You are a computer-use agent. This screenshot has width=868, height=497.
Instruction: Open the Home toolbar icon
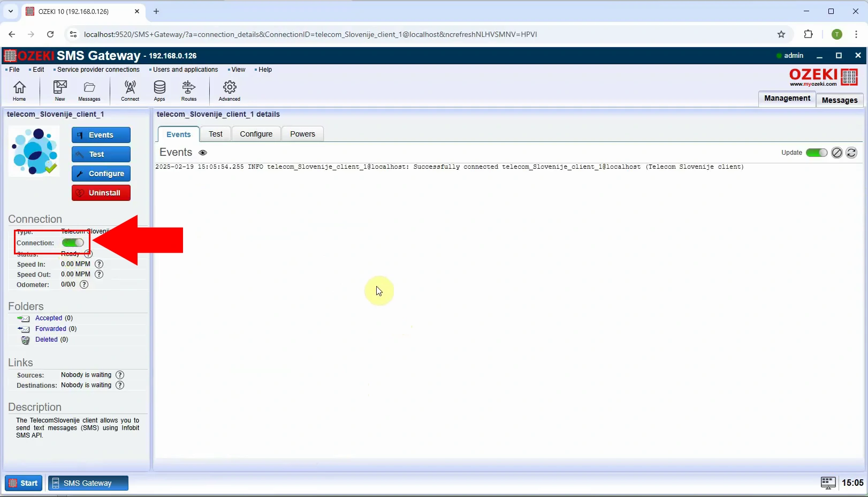click(19, 90)
